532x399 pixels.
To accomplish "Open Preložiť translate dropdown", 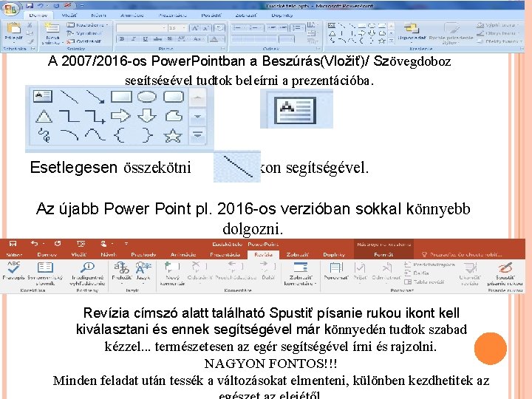I will (x=121, y=271).
